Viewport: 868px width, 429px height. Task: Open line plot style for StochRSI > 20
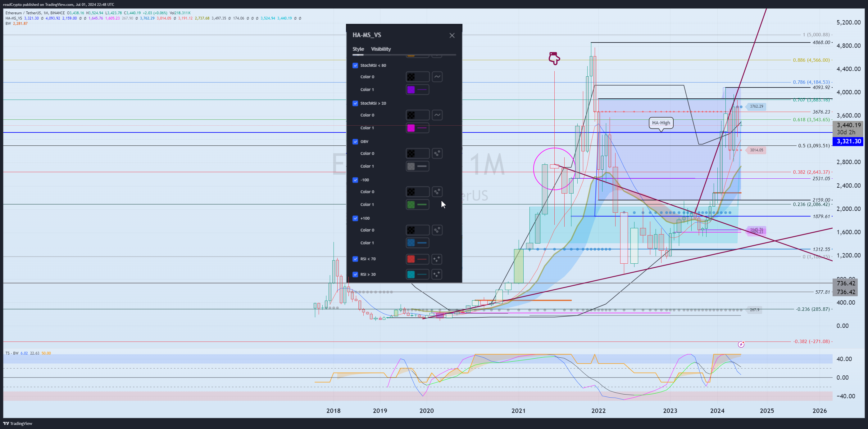(437, 115)
